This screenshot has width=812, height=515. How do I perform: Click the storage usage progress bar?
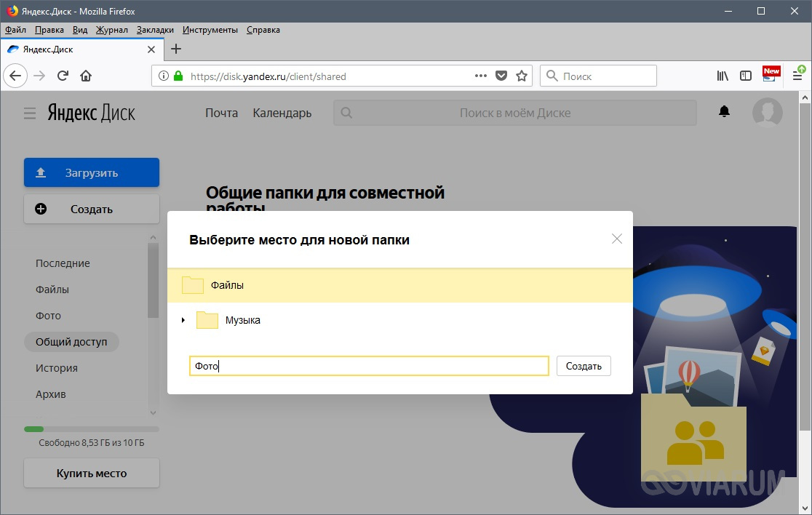[x=92, y=429]
